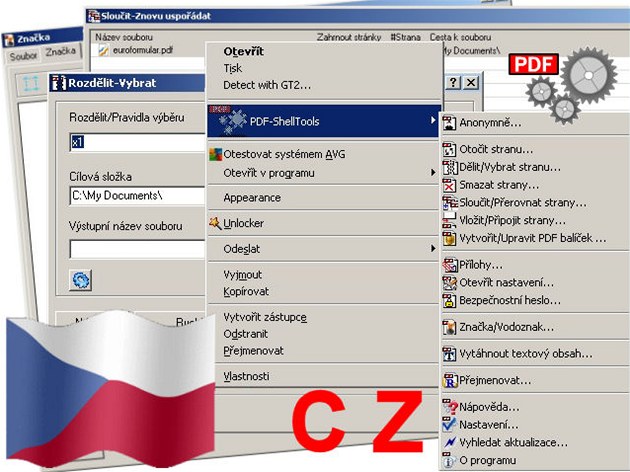The image size is (630, 472).
Task: Click the Zahrnout stránky column header
Action: tap(349, 37)
